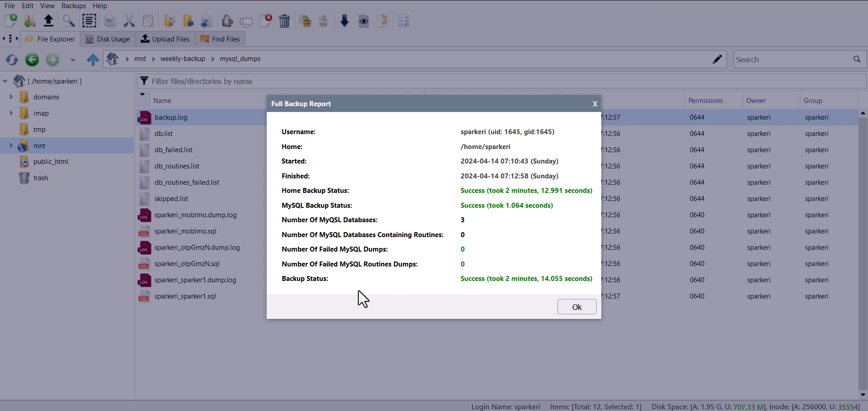The width and height of the screenshot is (868, 411).
Task: Click the Move To folder icon
Action: [x=189, y=21]
